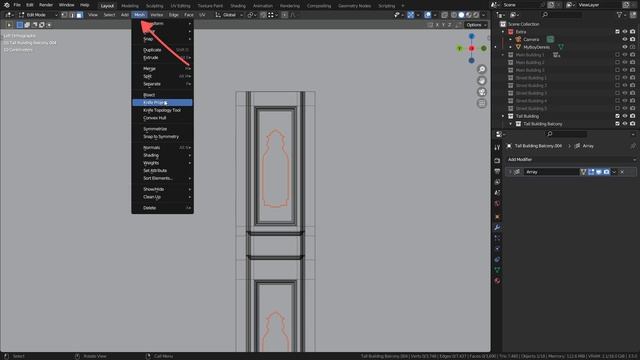Toggle camera view gizmo in viewport
The image size is (640, 360).
[x=482, y=92]
